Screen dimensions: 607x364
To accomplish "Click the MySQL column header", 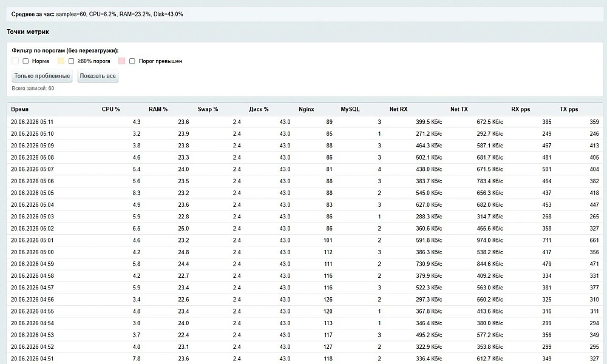I will [350, 109].
